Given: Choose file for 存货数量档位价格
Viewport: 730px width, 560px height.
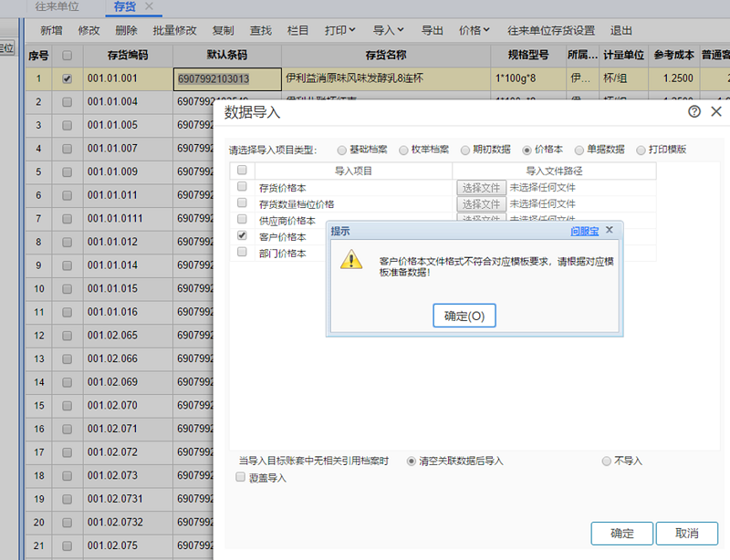Looking at the screenshot, I should [x=481, y=204].
